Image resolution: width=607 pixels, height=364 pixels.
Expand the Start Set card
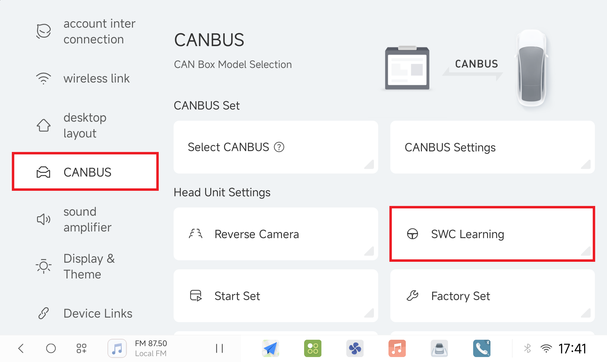276,296
